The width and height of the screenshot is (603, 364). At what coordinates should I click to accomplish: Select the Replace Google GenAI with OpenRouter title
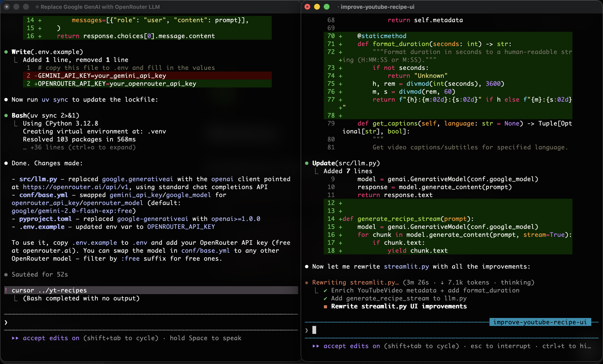click(x=100, y=7)
